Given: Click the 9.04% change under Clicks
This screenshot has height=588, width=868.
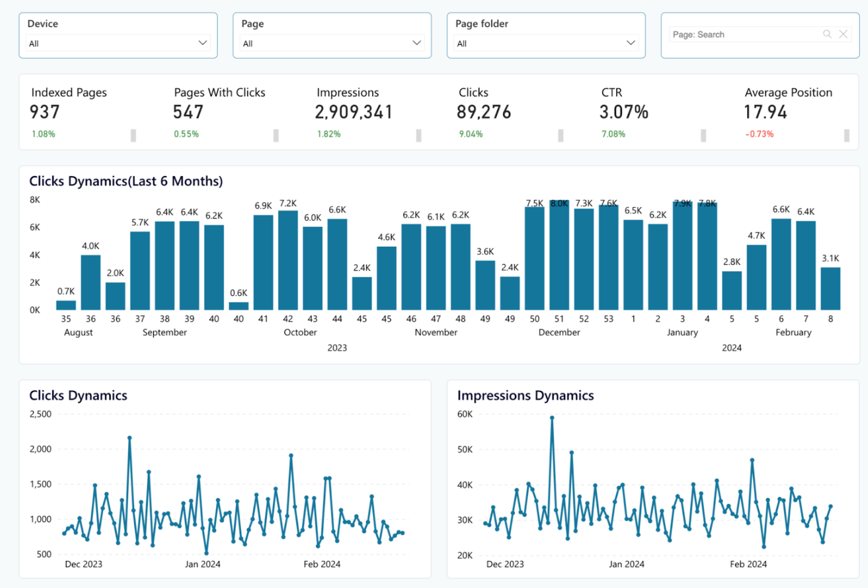Looking at the screenshot, I should [x=471, y=134].
